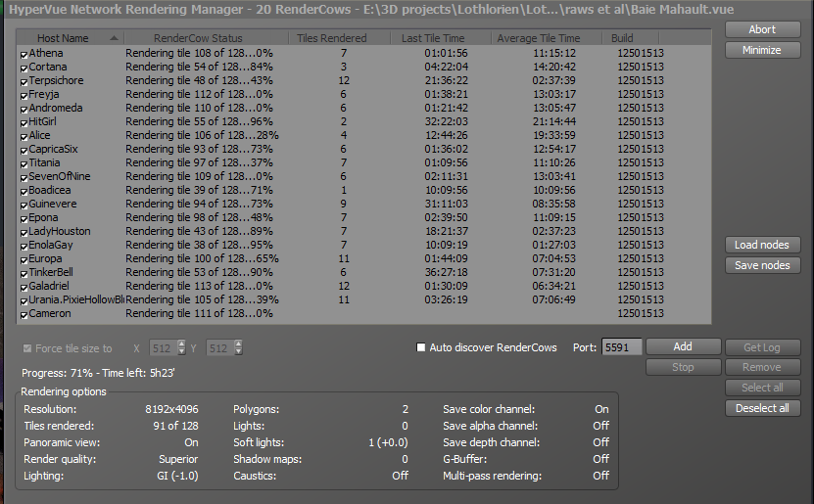The image size is (814, 504).
Task: Click the Add button next to Port
Action: (682, 346)
